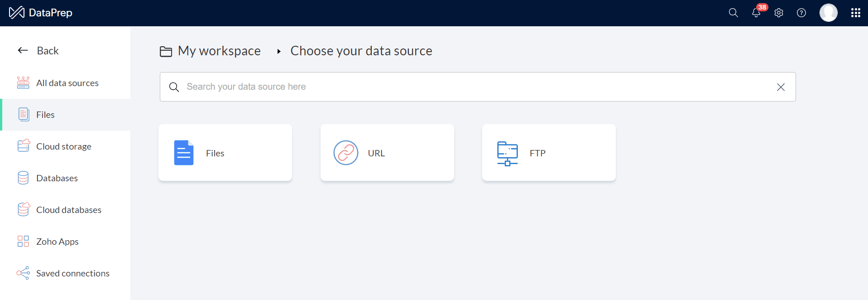Open the Zoho apps grid launcher
The width and height of the screenshot is (868, 300).
[855, 13]
